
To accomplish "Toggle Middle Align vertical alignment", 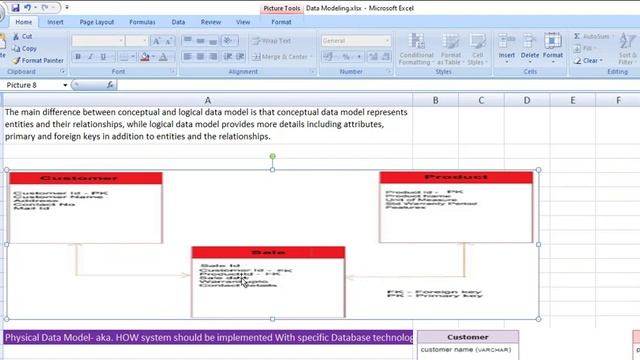I will click(200, 40).
